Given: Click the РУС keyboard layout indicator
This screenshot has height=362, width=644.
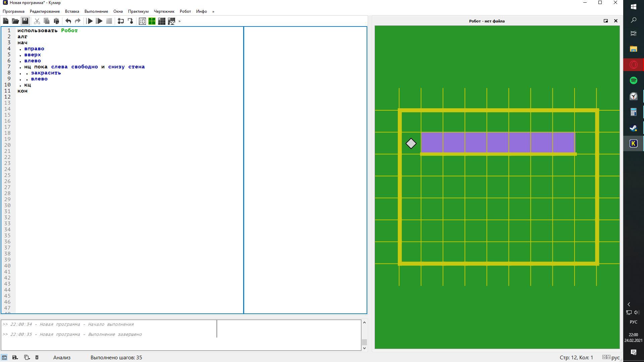Looking at the screenshot, I should 633,322.
